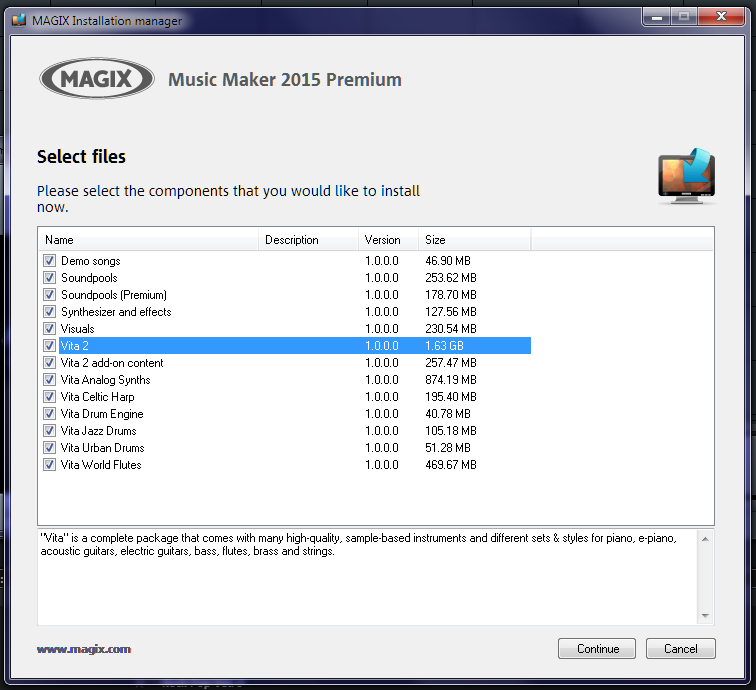Click the MAGIX logo
756x690 pixels.
(x=97, y=79)
